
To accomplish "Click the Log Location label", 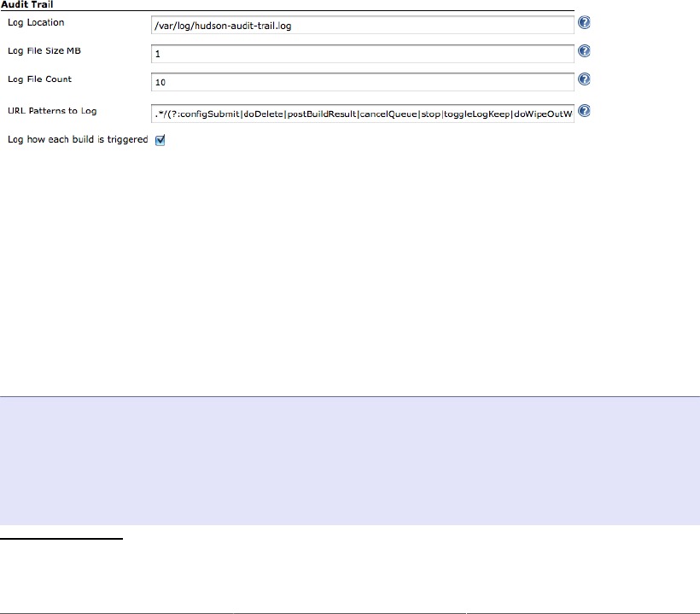I will pos(36,22).
